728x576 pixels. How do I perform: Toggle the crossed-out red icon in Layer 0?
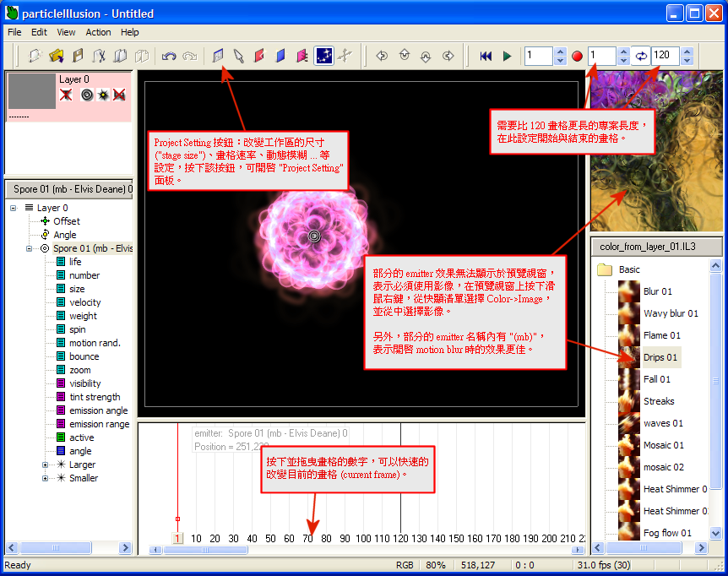[x=66, y=95]
